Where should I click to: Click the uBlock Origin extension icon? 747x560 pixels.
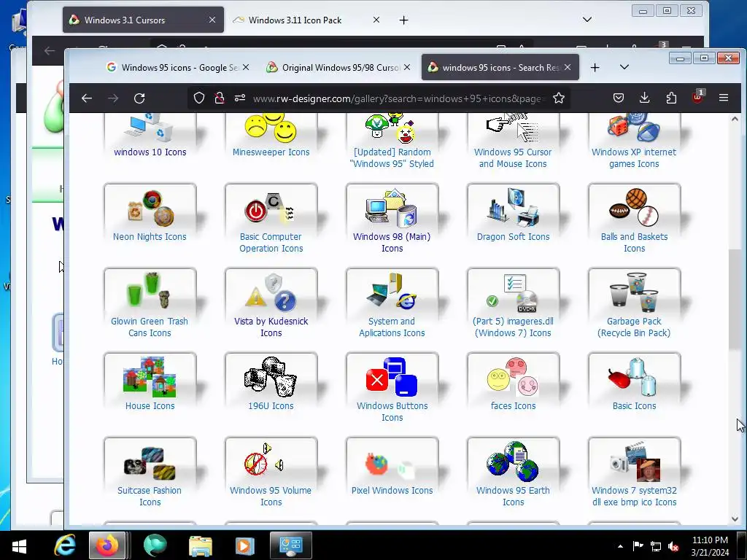click(x=697, y=98)
